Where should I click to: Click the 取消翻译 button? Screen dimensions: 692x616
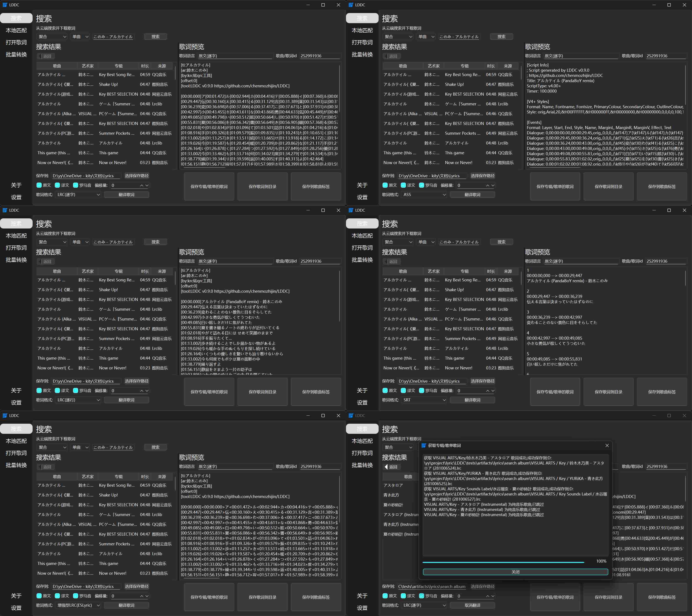[472, 605]
